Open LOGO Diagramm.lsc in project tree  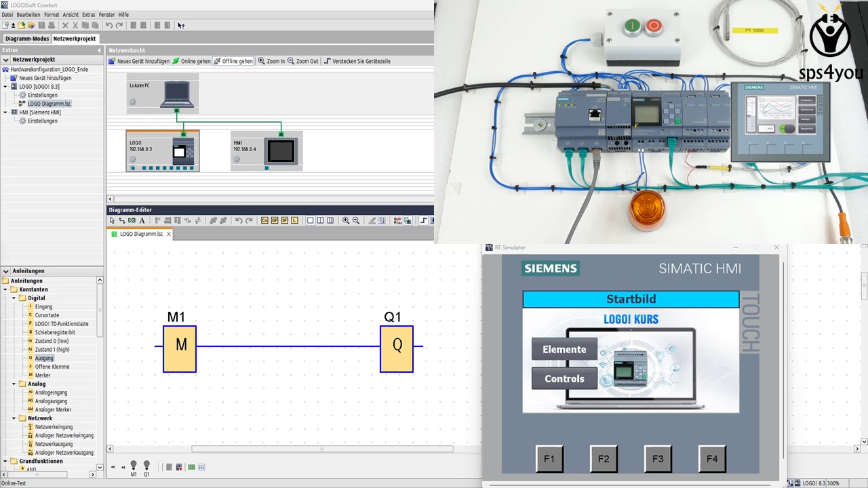[49, 104]
